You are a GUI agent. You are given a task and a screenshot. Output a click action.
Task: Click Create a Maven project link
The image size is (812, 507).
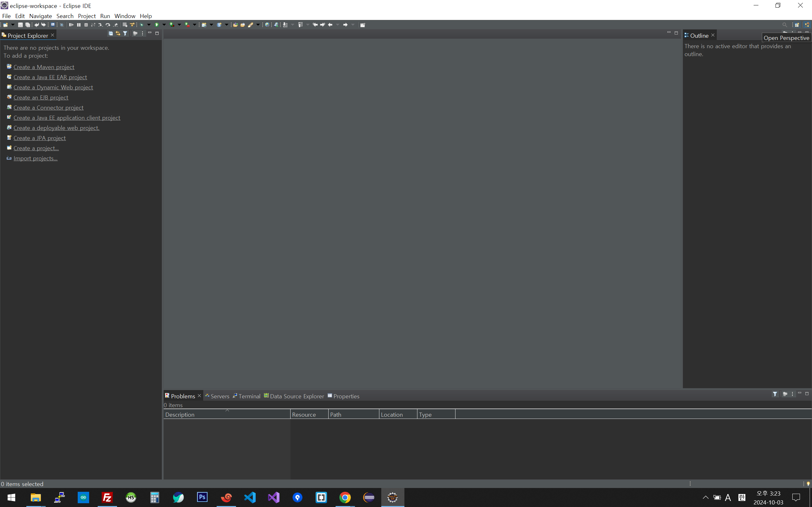pos(44,67)
